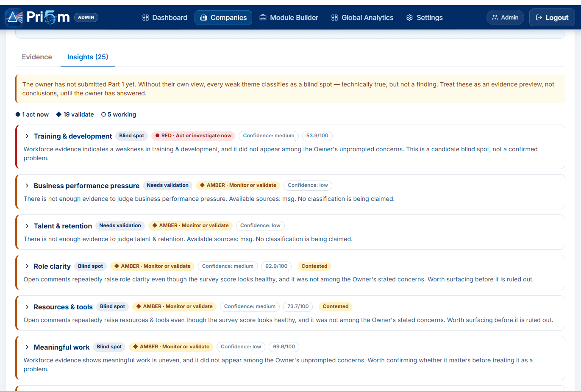Image resolution: width=581 pixels, height=392 pixels.
Task: Expand the Talent & retention insight
Action: tap(27, 226)
